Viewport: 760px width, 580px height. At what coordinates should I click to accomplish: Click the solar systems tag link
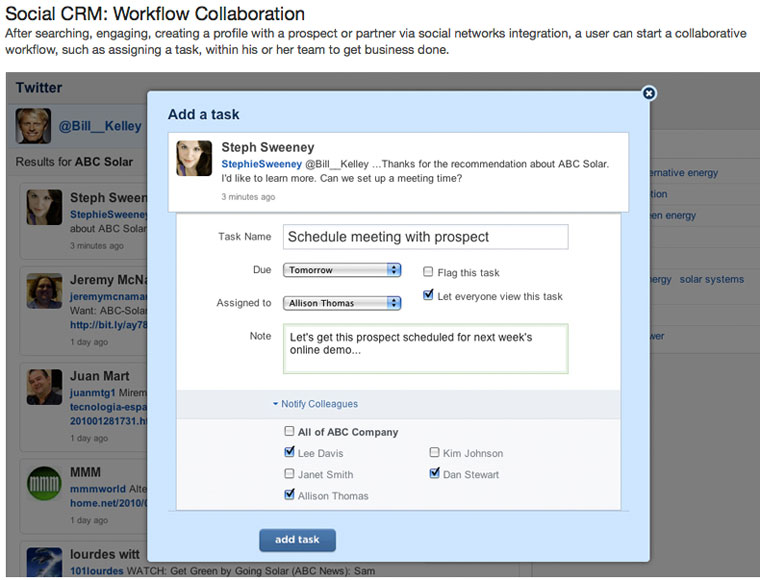pyautogui.click(x=712, y=280)
